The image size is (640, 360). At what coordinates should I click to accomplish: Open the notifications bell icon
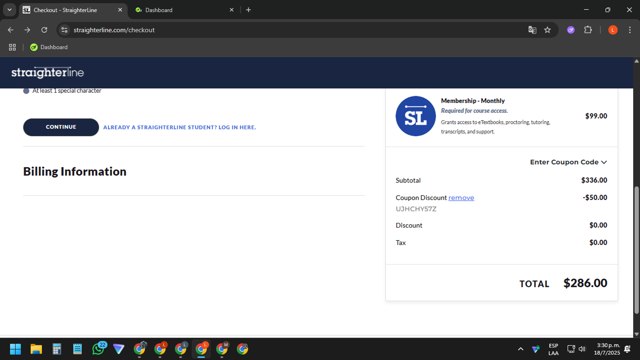tap(628, 349)
